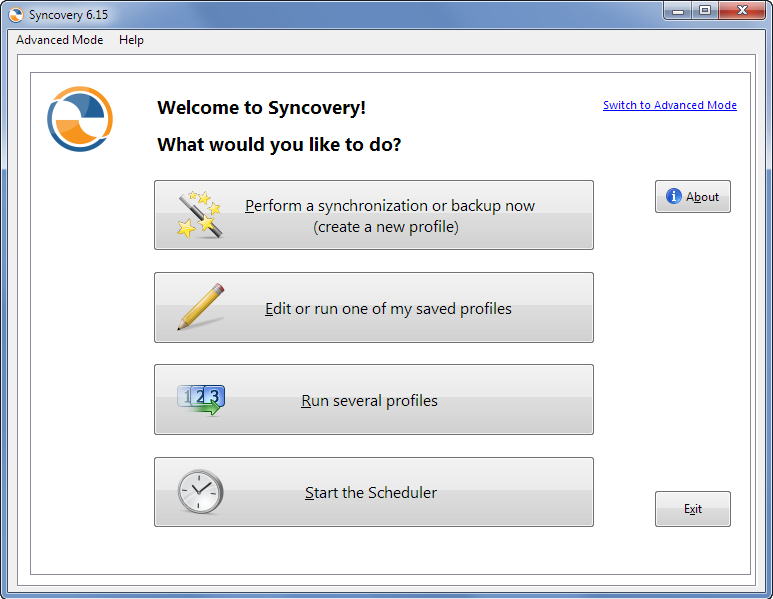Image resolution: width=773 pixels, height=599 pixels.
Task: Click the clock icon for the Scheduler
Action: pyautogui.click(x=200, y=492)
